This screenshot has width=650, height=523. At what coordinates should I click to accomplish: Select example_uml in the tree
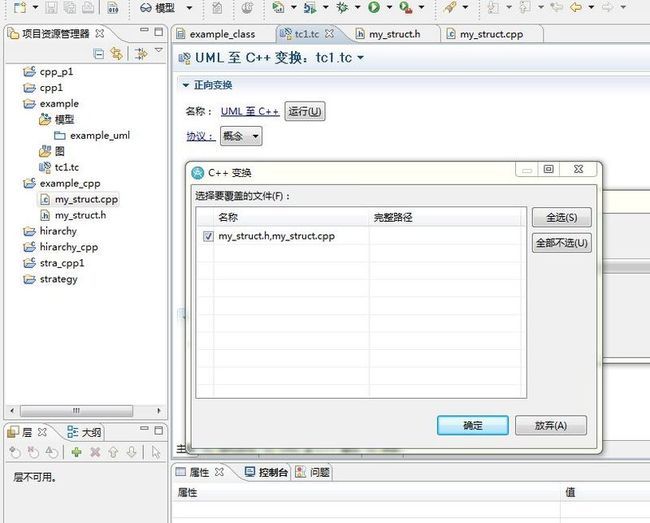92,136
